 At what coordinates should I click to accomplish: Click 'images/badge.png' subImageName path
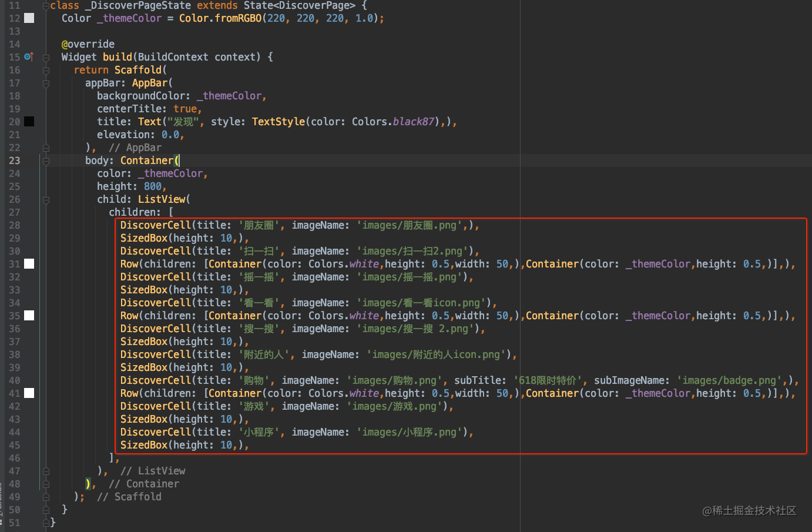pos(729,380)
